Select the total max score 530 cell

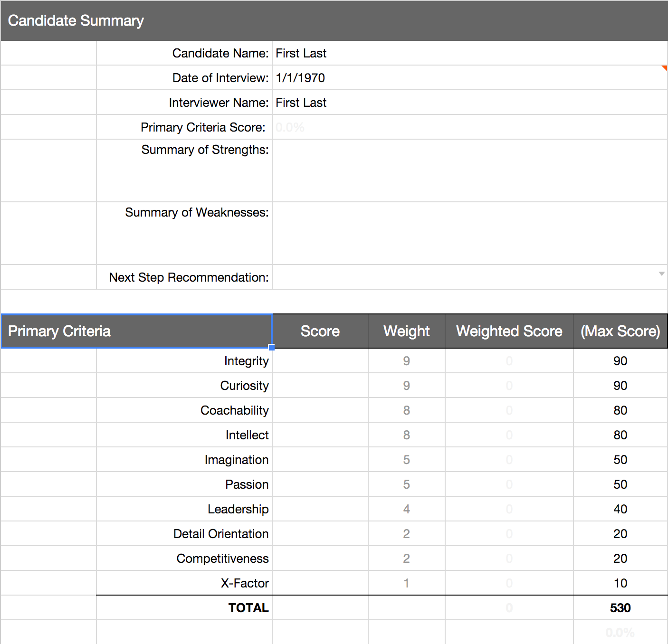tap(620, 608)
